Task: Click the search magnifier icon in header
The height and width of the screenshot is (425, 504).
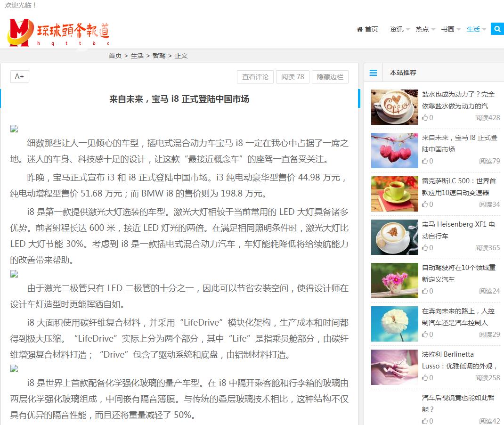Action: [497, 29]
